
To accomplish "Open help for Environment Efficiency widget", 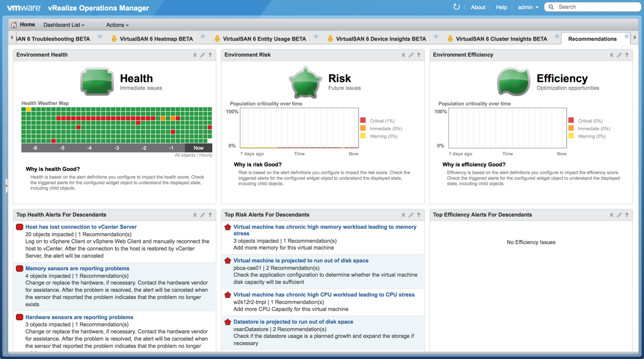I will 626,55.
